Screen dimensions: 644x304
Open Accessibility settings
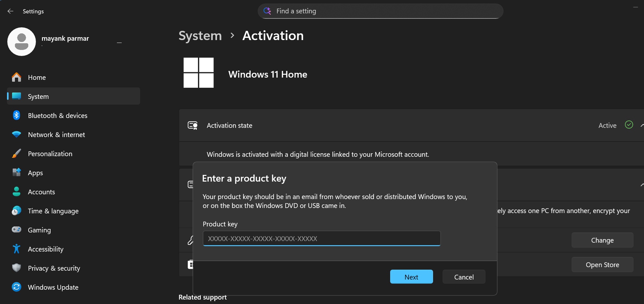(x=73, y=249)
